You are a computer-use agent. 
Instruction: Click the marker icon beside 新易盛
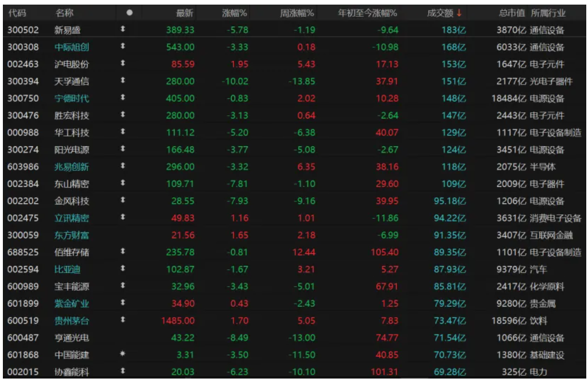coord(122,29)
